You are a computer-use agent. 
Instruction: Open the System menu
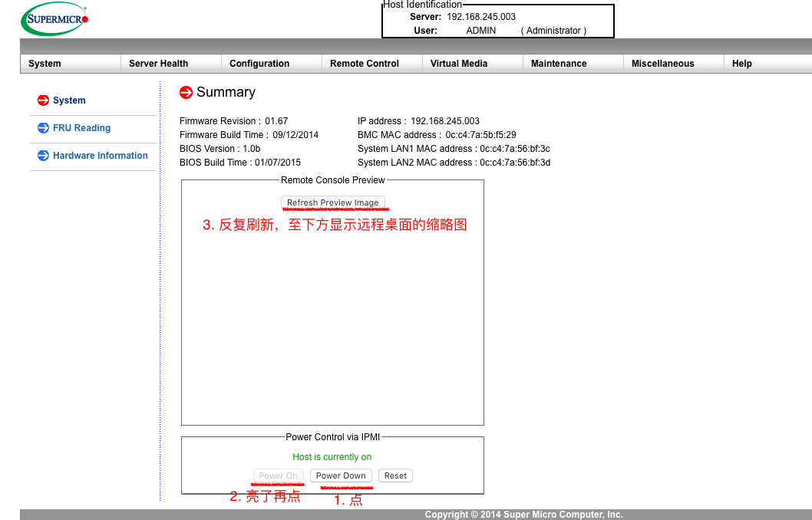[x=45, y=64]
